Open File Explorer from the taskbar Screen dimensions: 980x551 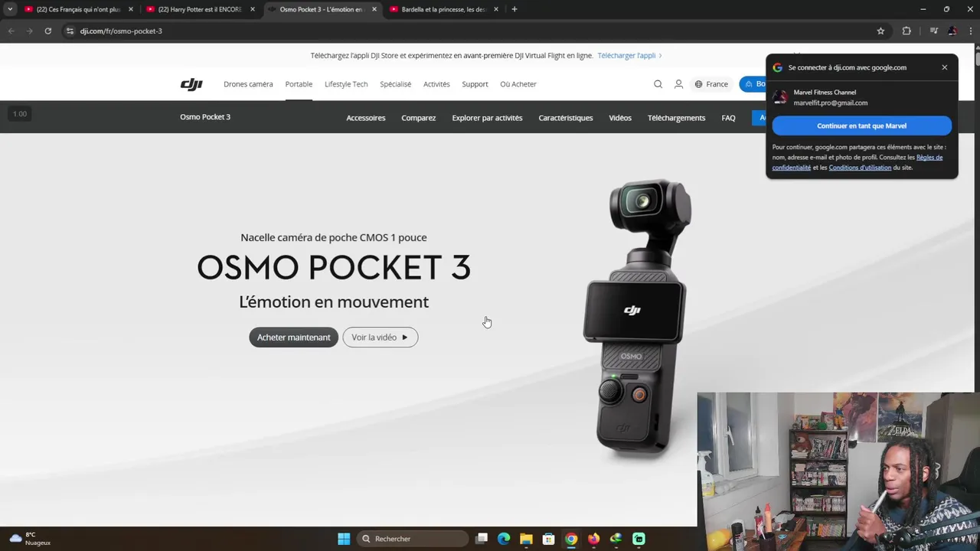pos(526,539)
